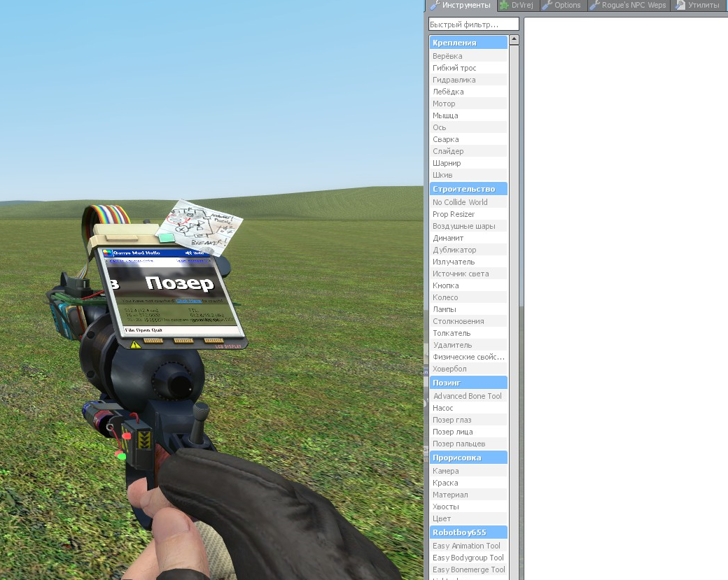Switch to Rogue's NPC Weps tab
Screen dimensions: 728x580
point(629,5)
